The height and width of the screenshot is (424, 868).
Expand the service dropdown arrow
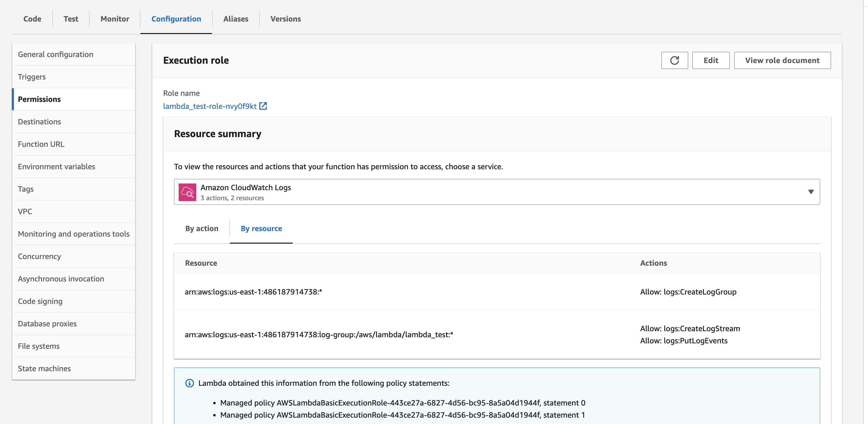(x=811, y=192)
